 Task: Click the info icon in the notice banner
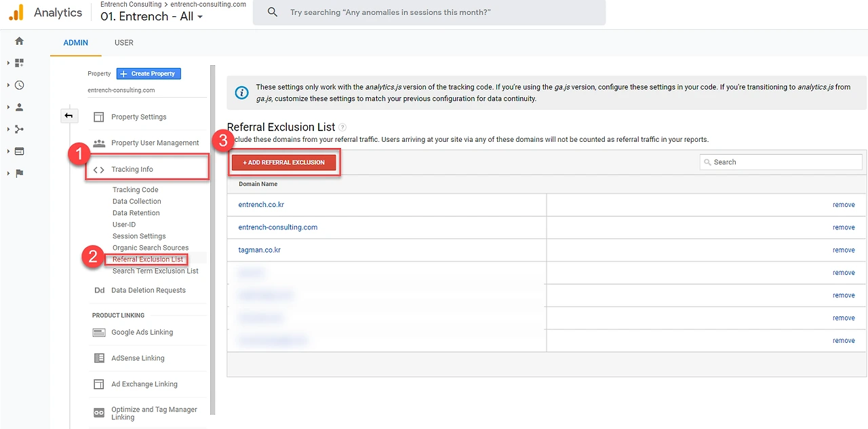click(241, 93)
